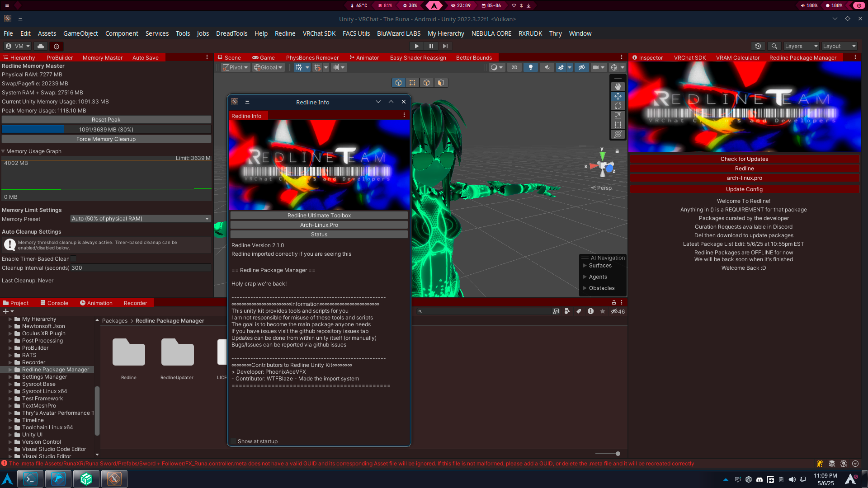Click the Project panel search field
Image resolution: width=868 pixels, height=488 pixels.
(x=484, y=311)
